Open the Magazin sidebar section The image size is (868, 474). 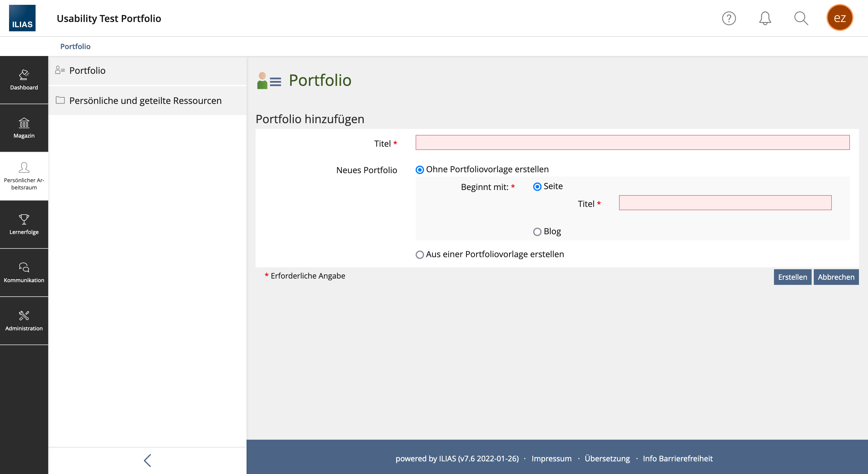coord(24,128)
